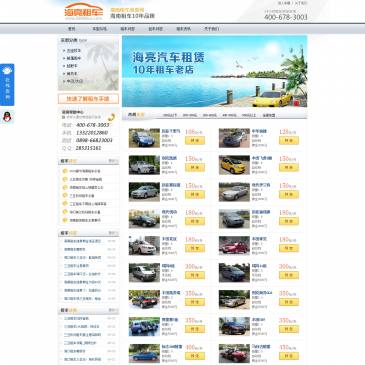Click the yellow telephone handset icon

point(111,117)
